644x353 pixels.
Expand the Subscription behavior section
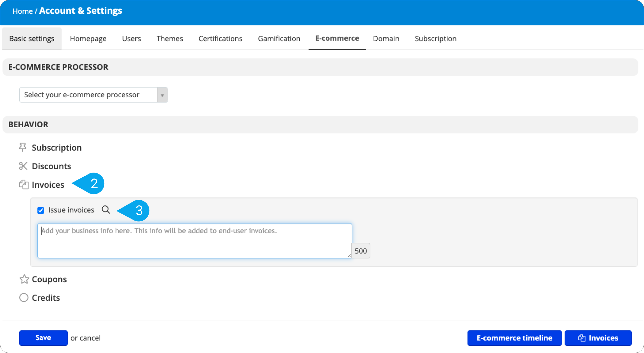tap(57, 147)
